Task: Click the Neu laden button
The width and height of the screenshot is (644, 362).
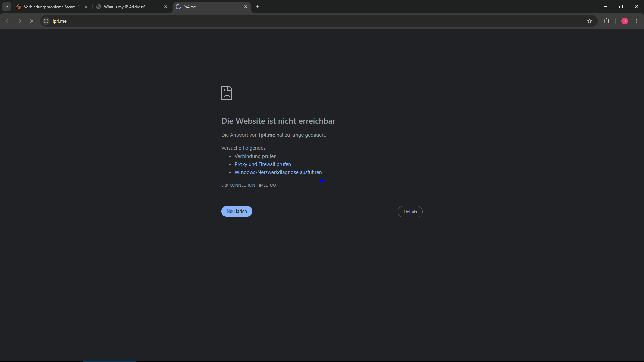Action: click(x=236, y=212)
